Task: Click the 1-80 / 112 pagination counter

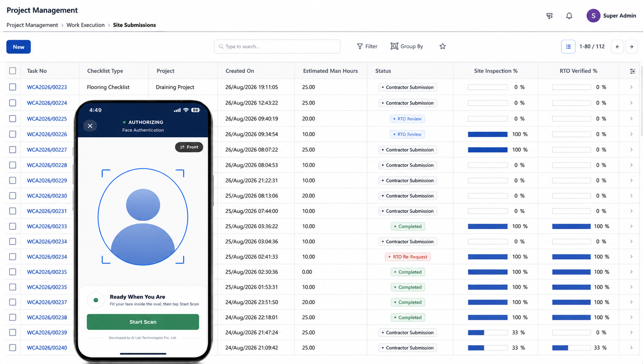Action: (x=592, y=47)
